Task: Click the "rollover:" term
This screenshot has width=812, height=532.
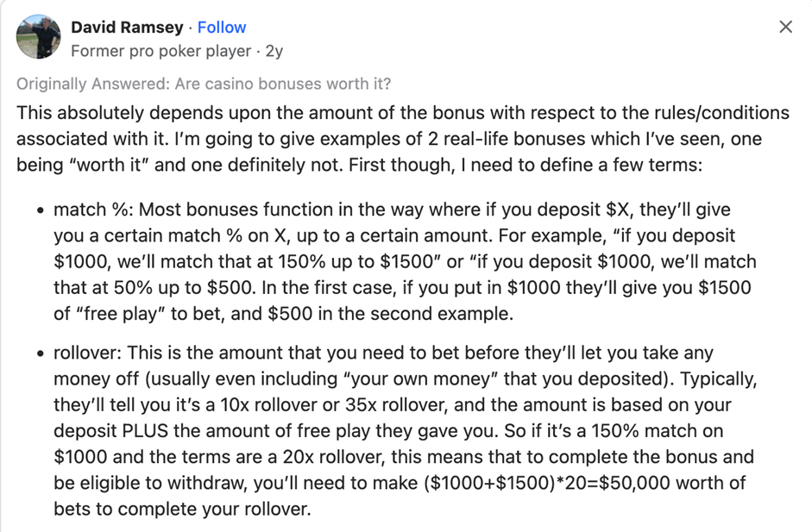Action: click(x=86, y=354)
